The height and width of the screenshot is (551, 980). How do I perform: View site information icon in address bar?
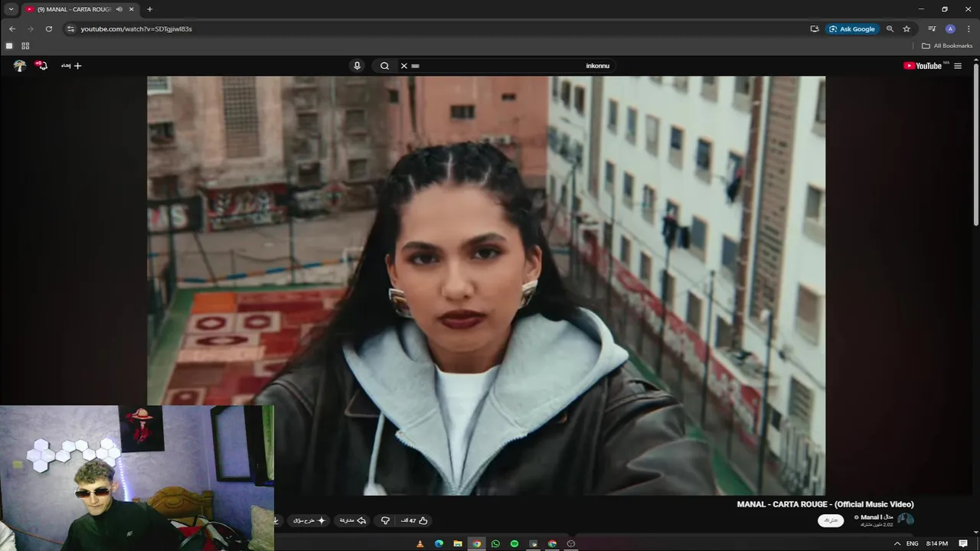click(x=70, y=29)
